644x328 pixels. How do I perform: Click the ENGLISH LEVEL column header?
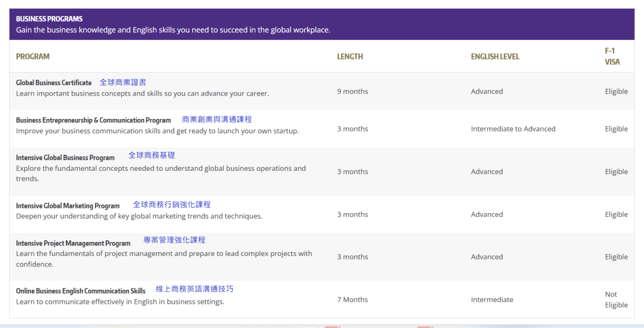[x=495, y=56]
